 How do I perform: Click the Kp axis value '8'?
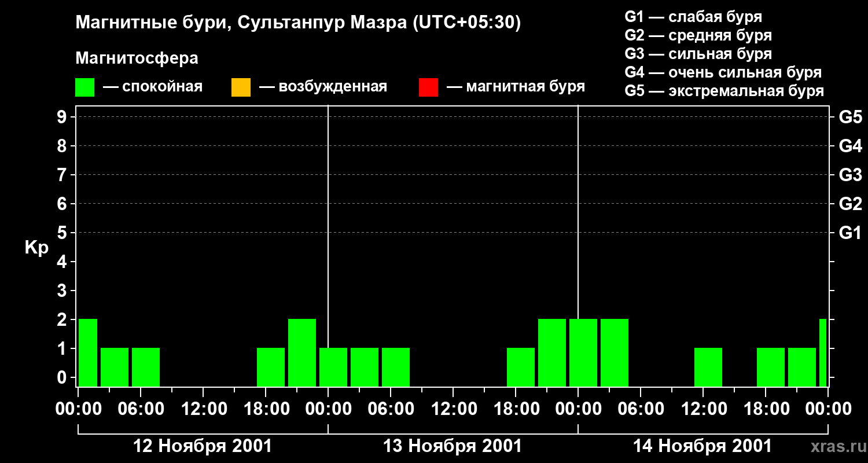click(x=63, y=146)
